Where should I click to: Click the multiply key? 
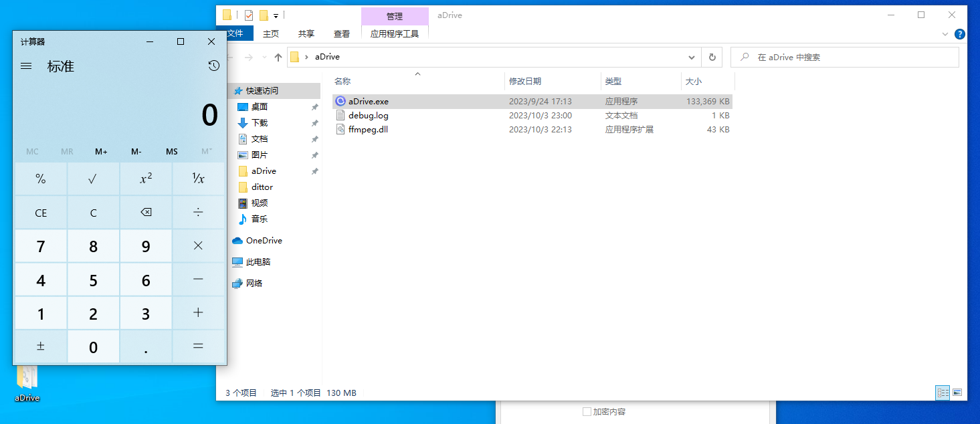pos(198,246)
